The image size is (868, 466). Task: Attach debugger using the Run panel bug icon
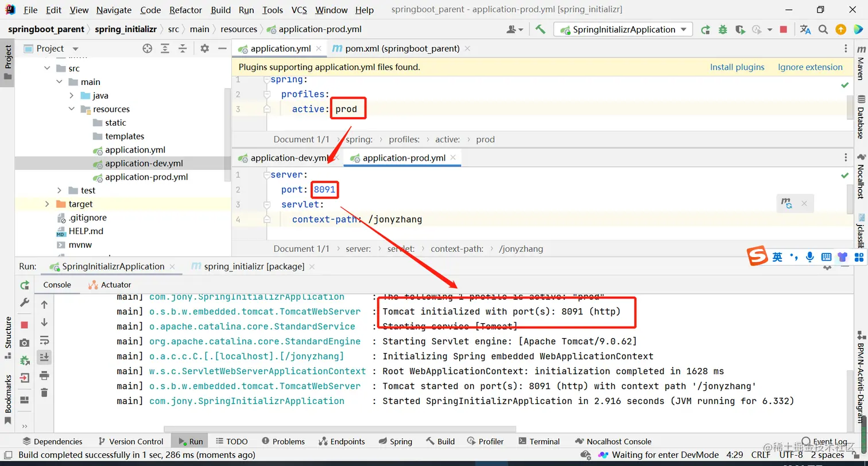tap(25, 360)
